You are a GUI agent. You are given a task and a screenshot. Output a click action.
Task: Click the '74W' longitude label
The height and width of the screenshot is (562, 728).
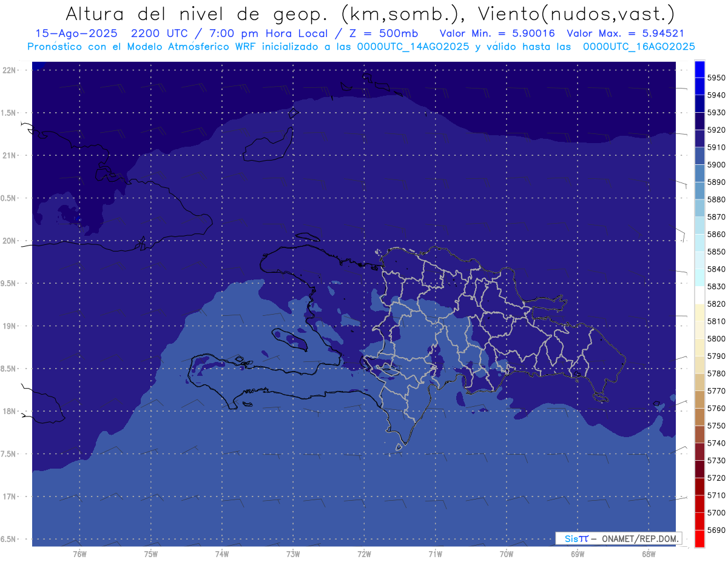[x=221, y=554]
